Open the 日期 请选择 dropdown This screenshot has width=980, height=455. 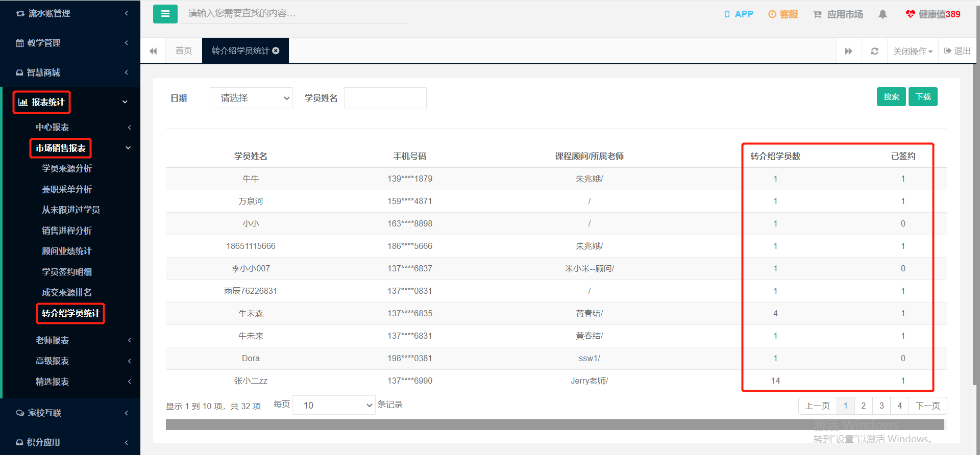point(251,98)
